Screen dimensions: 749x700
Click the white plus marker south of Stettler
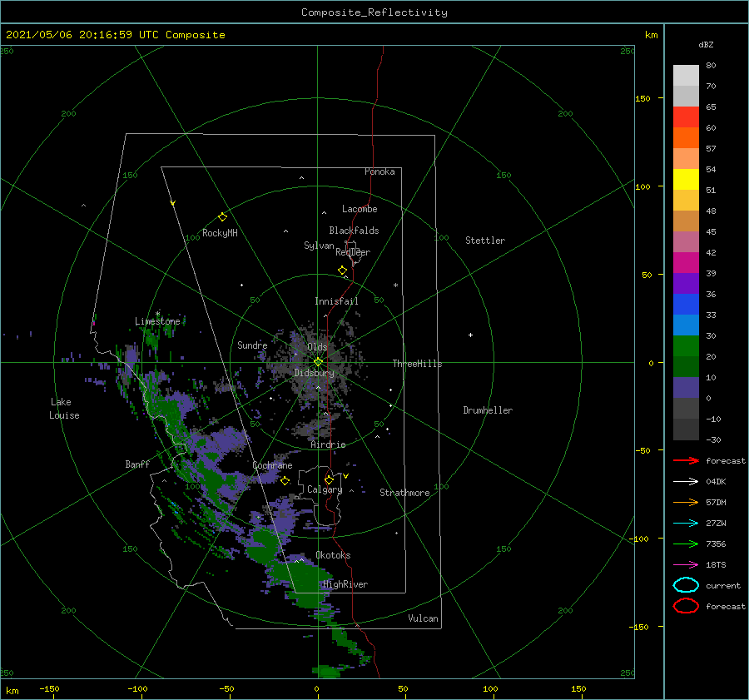point(470,335)
